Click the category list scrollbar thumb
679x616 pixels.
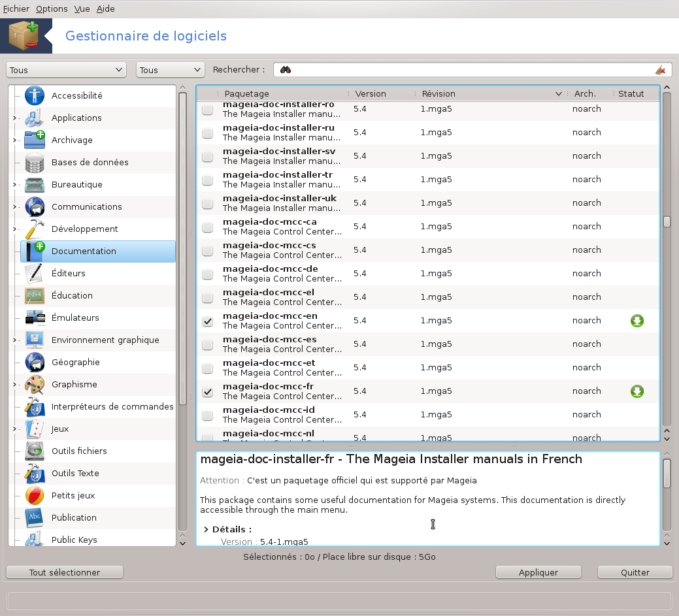(183, 248)
